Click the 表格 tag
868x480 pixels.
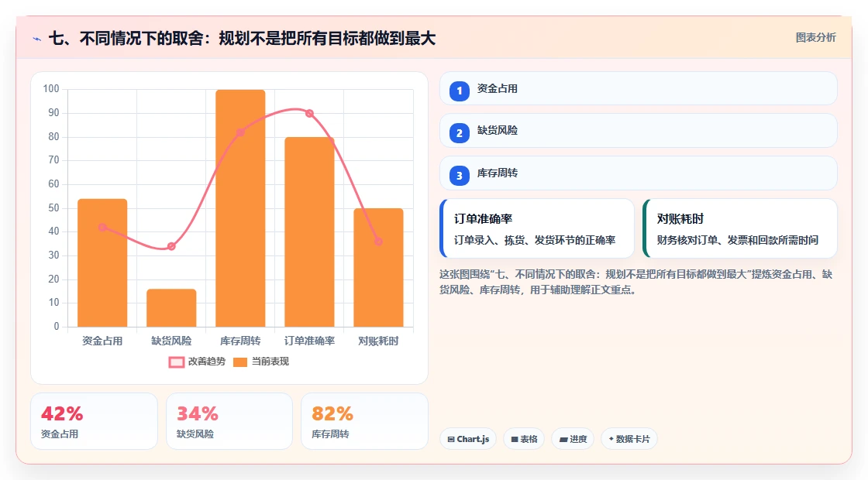(524, 439)
